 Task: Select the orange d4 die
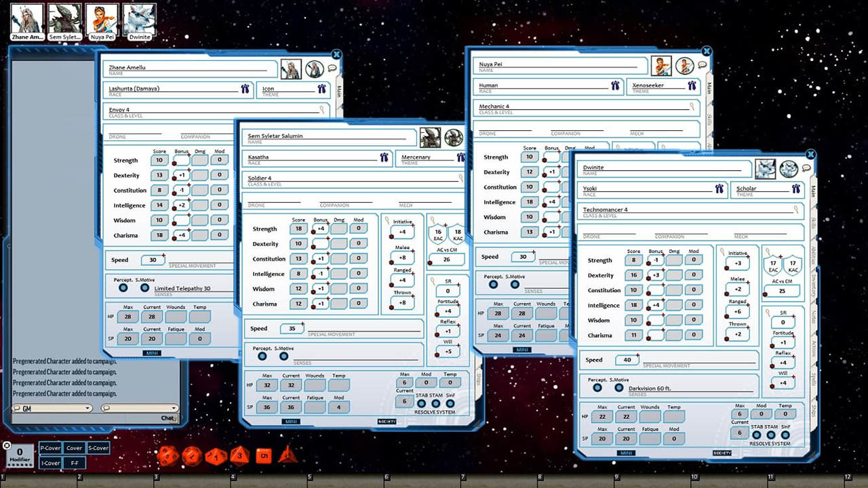[x=286, y=455]
